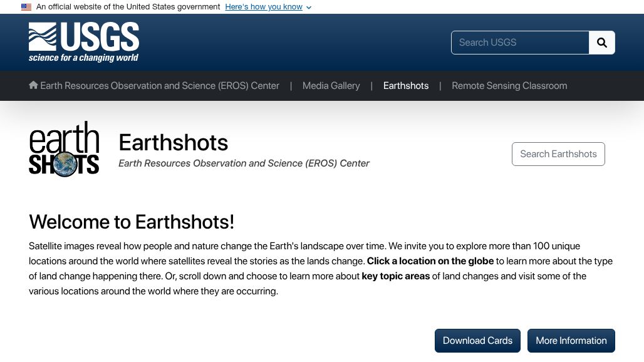The width and height of the screenshot is (644, 362).
Task: Click the bold "key topic areas" text
Action: point(395,276)
